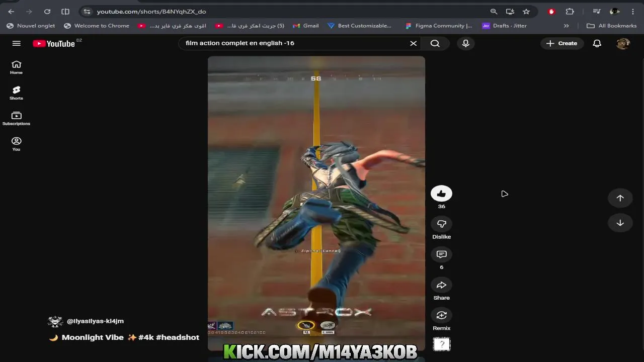Go to next Short with down arrow

pyautogui.click(x=620, y=223)
